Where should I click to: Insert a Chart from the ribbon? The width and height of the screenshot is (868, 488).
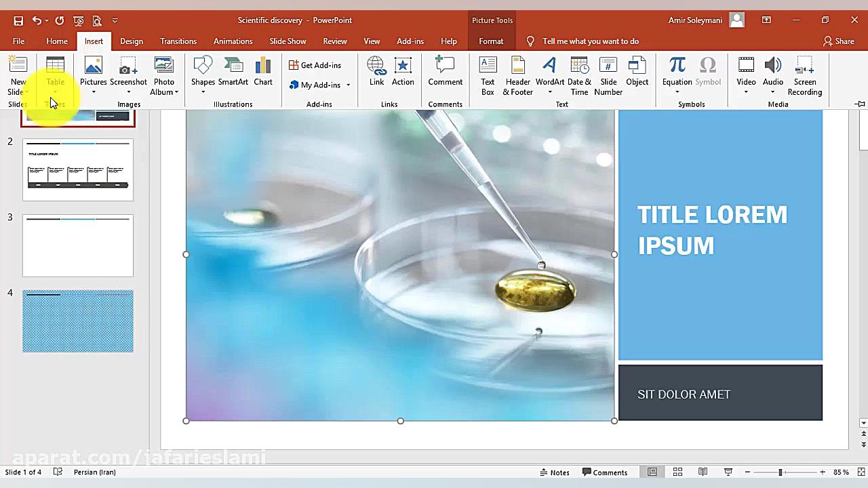click(x=263, y=73)
